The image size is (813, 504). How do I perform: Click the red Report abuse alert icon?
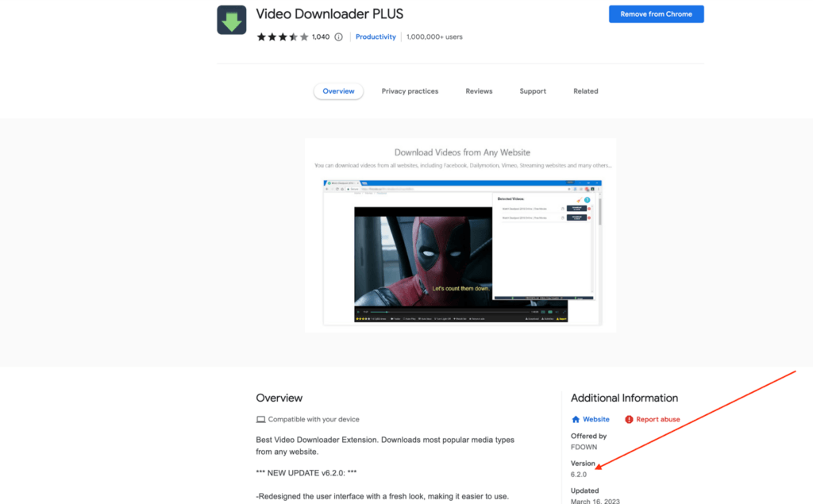(629, 419)
